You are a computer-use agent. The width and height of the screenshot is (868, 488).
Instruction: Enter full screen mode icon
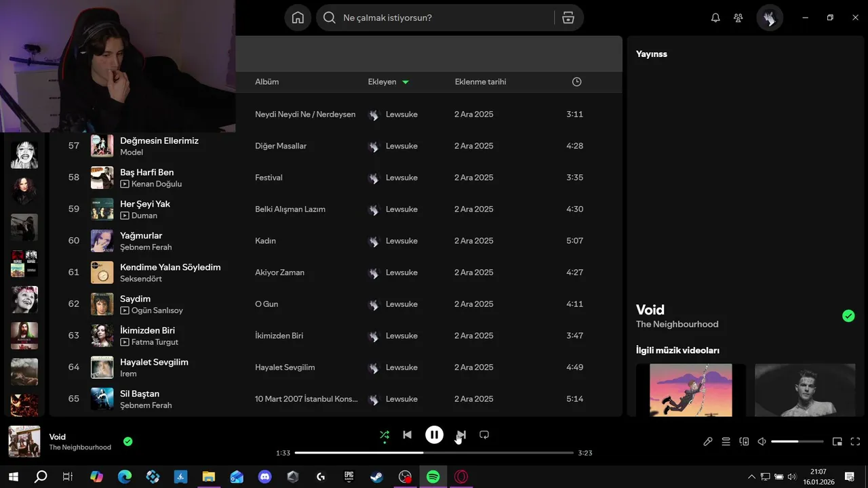tap(855, 442)
